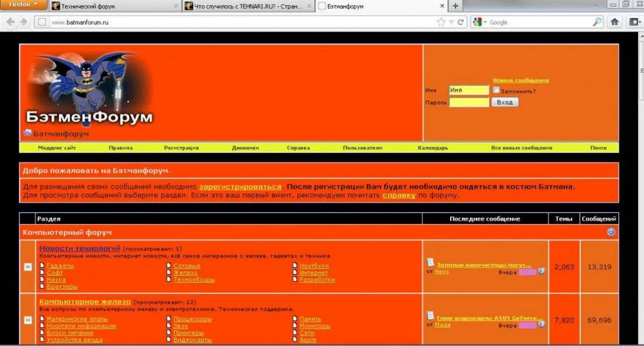Open Моддинг сайт in the yellow menu

click(57, 148)
